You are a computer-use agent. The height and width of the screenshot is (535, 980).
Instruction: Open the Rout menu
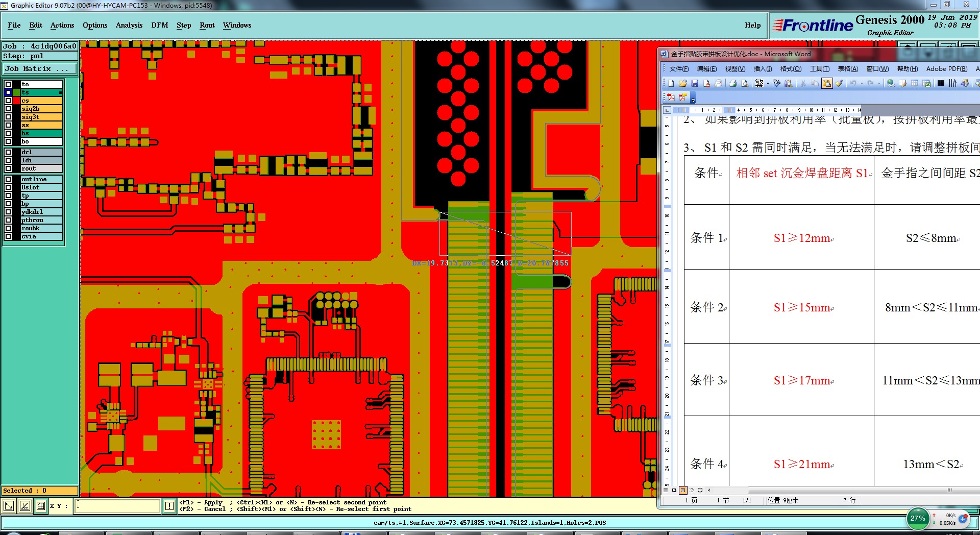[x=207, y=25]
